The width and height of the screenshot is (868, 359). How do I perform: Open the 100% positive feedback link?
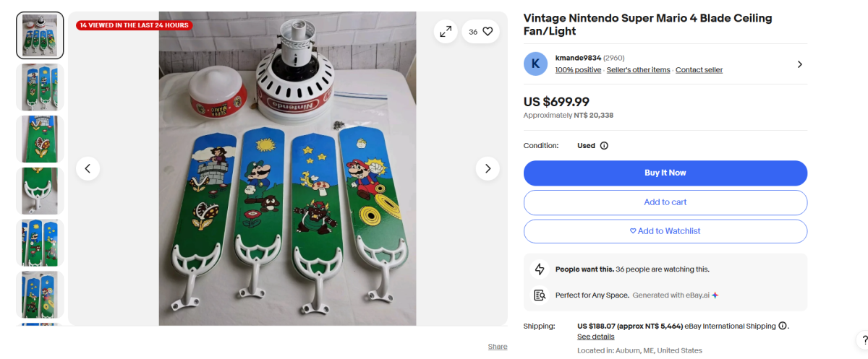pyautogui.click(x=578, y=70)
